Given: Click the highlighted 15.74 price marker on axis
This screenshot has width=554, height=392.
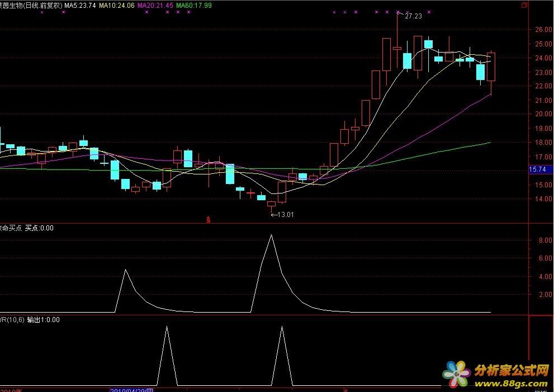Looking at the screenshot, I should point(540,169).
